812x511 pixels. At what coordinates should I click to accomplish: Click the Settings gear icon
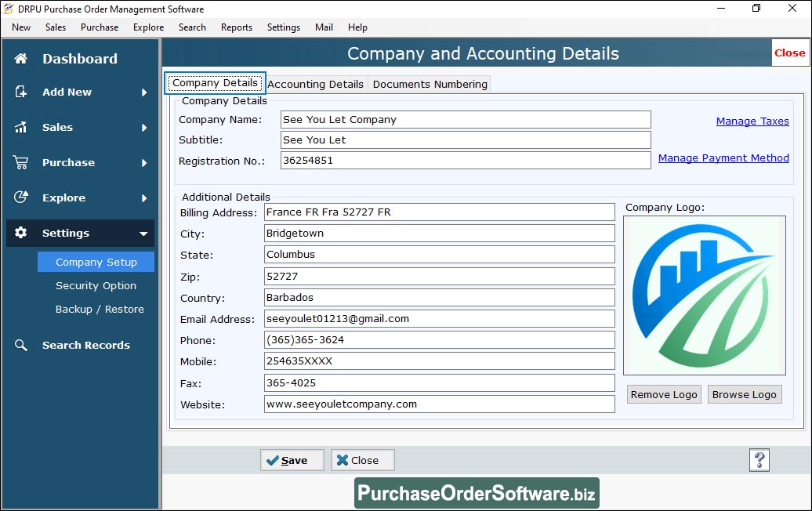pos(20,233)
